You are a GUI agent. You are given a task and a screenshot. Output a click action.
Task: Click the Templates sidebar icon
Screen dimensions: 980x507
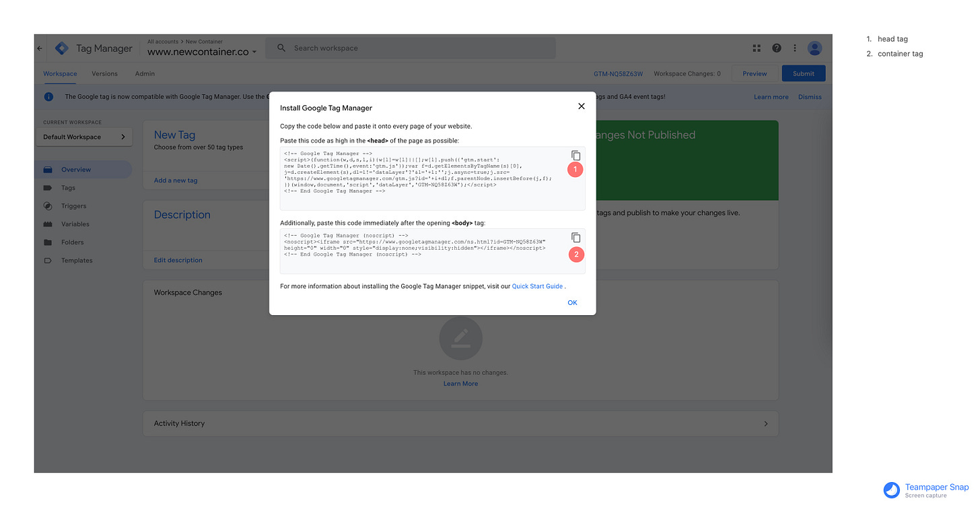[48, 261]
